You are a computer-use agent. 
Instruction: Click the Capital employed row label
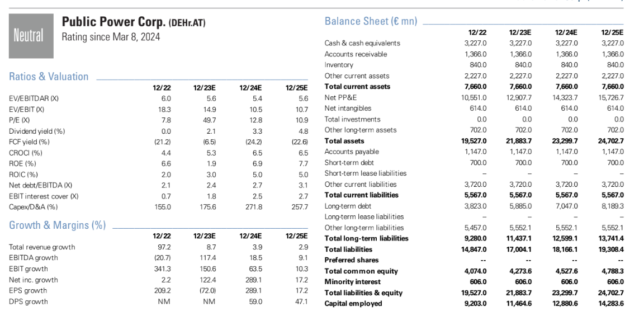click(353, 304)
